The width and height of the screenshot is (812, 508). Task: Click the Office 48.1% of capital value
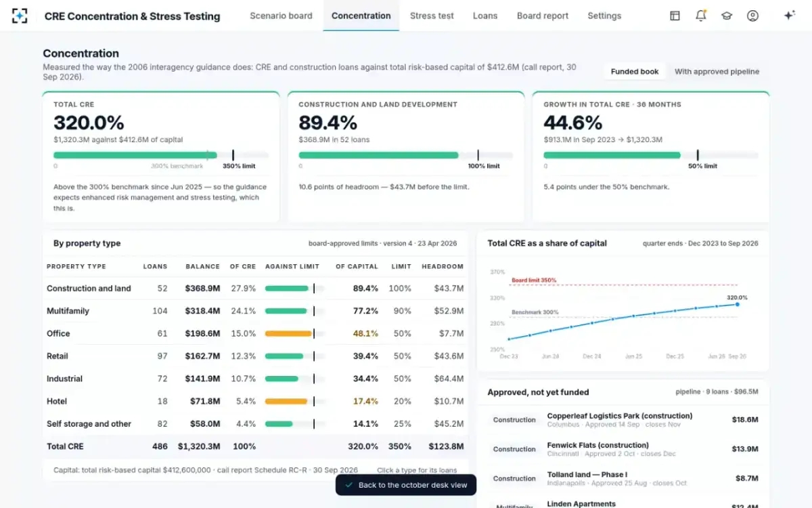[x=365, y=334]
